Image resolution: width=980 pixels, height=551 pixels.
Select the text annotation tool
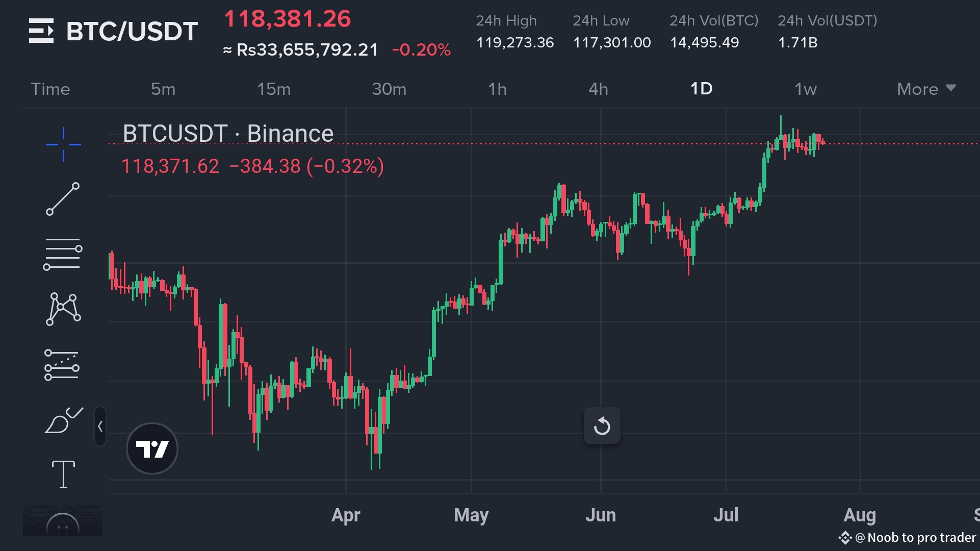coord(63,474)
